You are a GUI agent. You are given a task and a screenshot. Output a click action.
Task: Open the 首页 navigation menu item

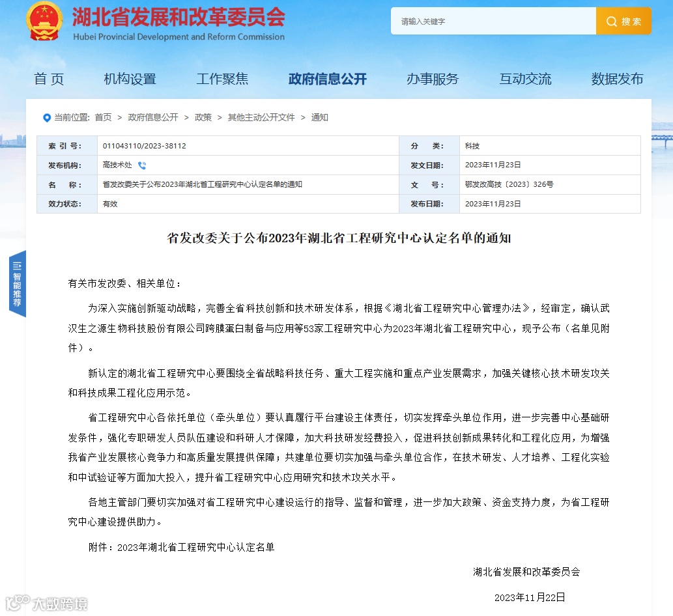tap(49, 79)
